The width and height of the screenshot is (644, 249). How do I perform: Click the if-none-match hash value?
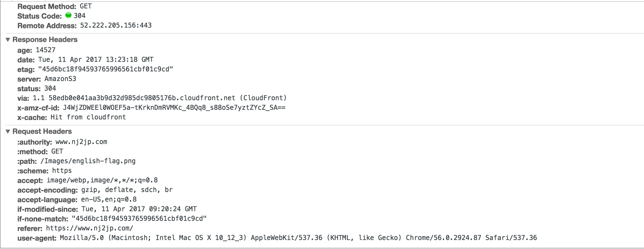point(139,219)
